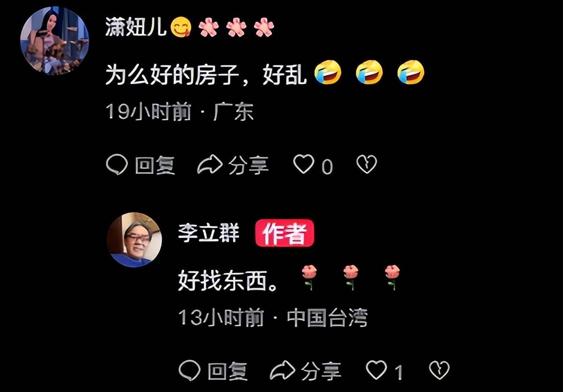Select the comment text 为么好的房子，好乱

point(206,75)
